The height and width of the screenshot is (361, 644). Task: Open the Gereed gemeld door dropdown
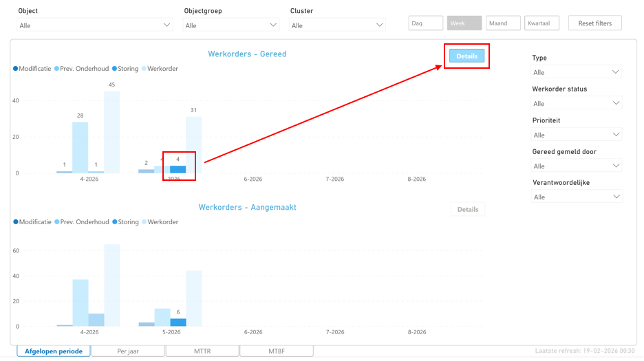[x=577, y=166]
